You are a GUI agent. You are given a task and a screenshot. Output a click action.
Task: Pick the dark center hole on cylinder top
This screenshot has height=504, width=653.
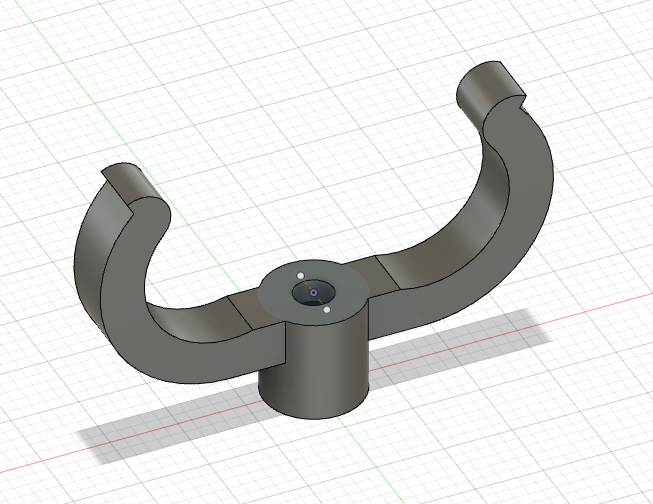tap(314, 294)
